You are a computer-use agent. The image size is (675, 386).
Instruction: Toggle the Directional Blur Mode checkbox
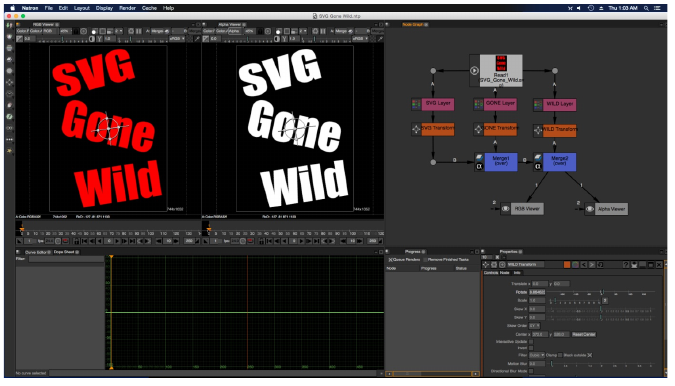tap(531, 371)
